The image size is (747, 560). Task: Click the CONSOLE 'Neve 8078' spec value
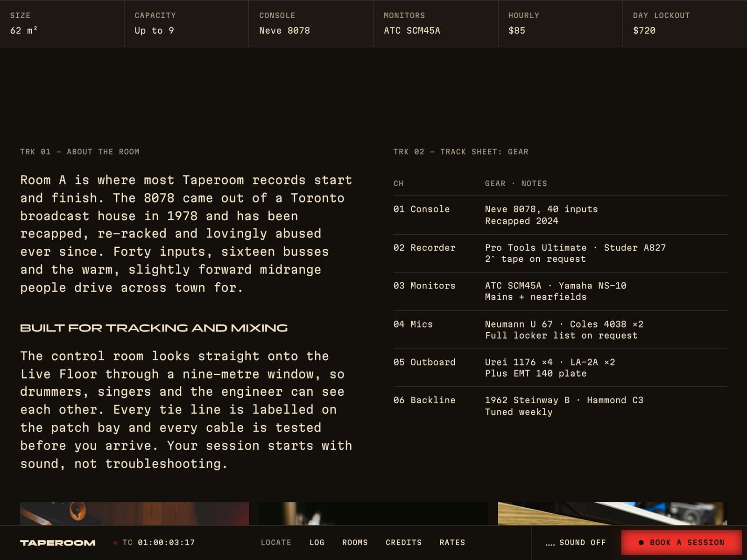click(x=285, y=30)
